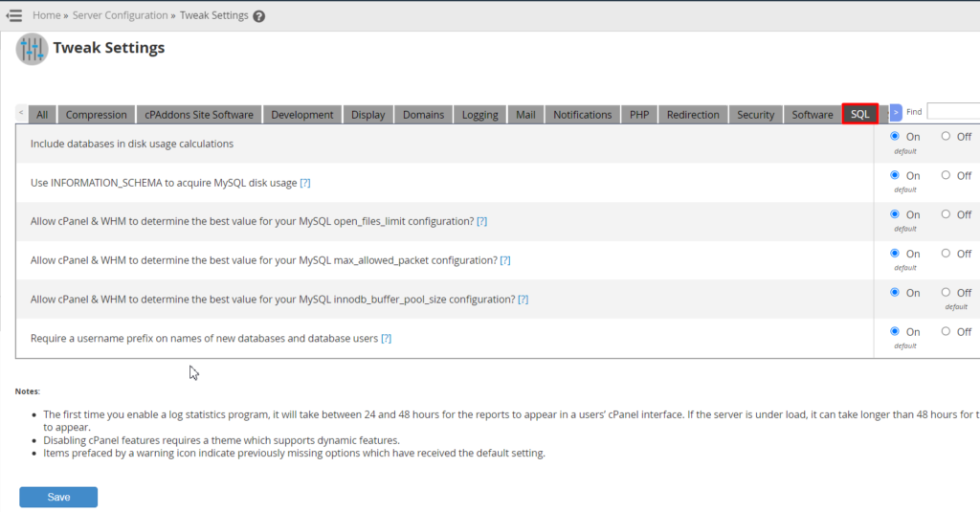Click the 'Include databases in disk usage calculations' text
Image resolution: width=980 pixels, height=512 pixels.
click(x=132, y=144)
